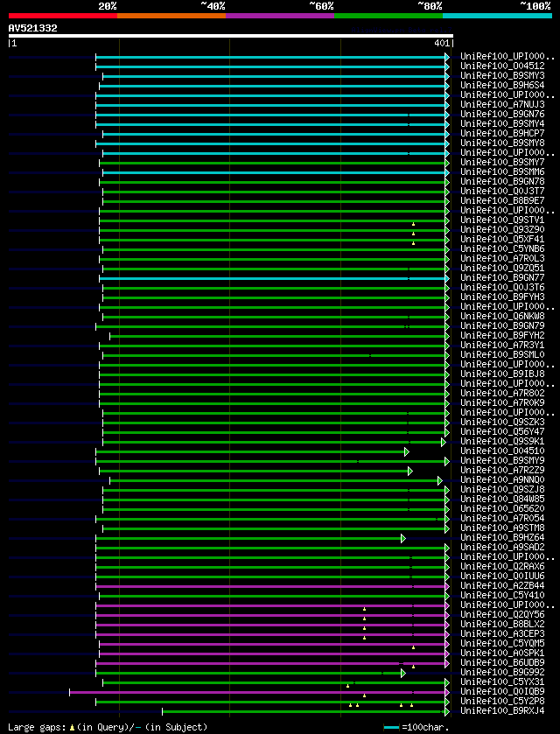The image size is (560, 734).
Task: Select the UniRef100_B9SMY8 label
Action: 502,143
